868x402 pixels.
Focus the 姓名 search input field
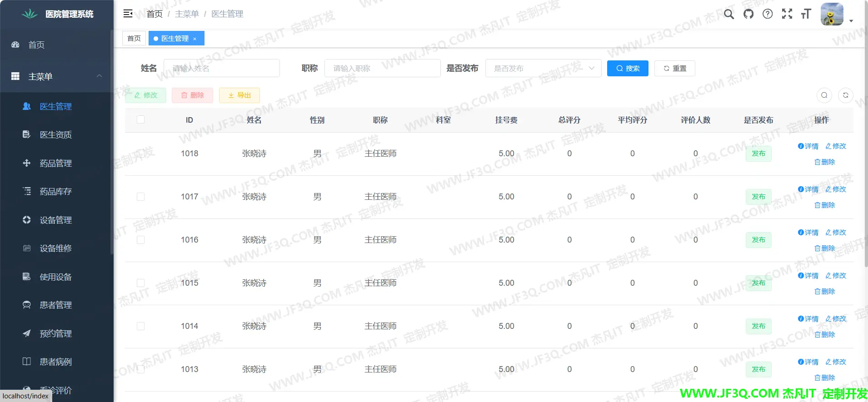222,68
